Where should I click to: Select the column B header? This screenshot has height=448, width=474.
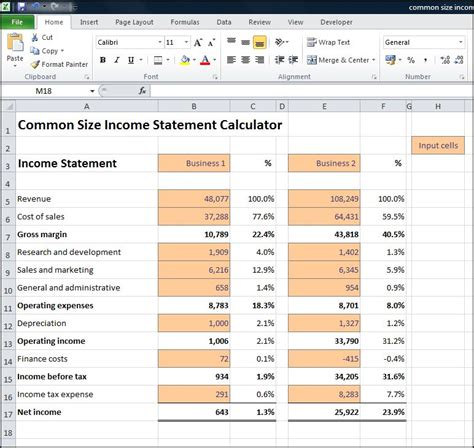(194, 107)
